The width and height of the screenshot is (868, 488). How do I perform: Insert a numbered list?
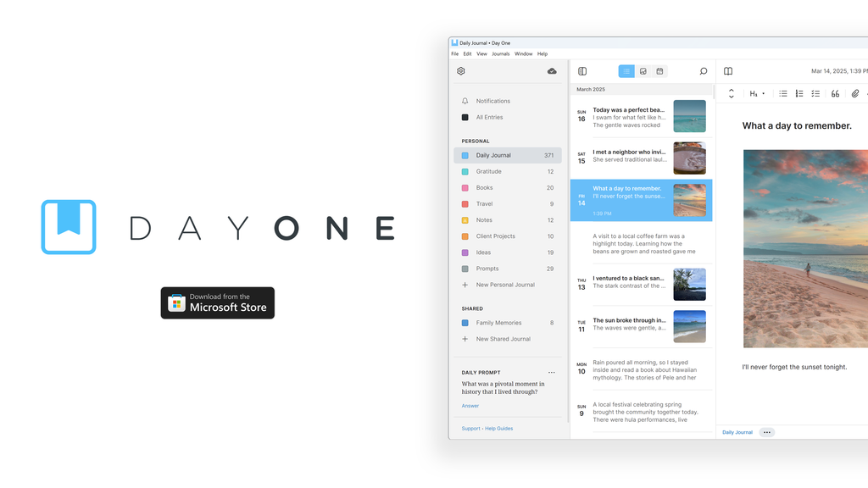click(x=799, y=94)
